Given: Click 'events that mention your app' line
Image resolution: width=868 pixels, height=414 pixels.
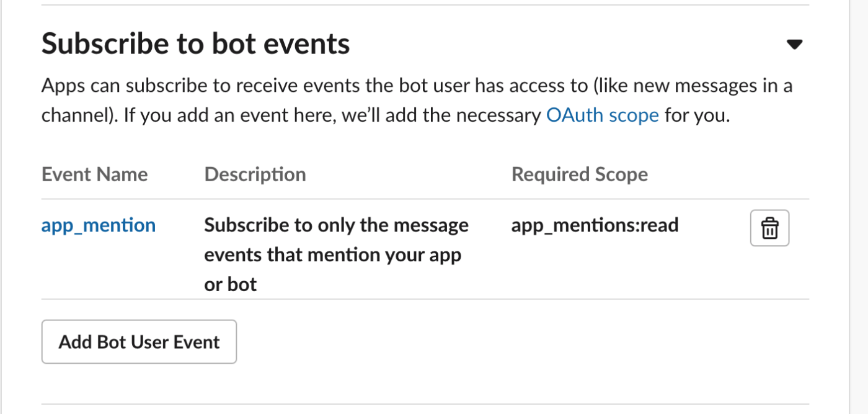Looking at the screenshot, I should (333, 254).
